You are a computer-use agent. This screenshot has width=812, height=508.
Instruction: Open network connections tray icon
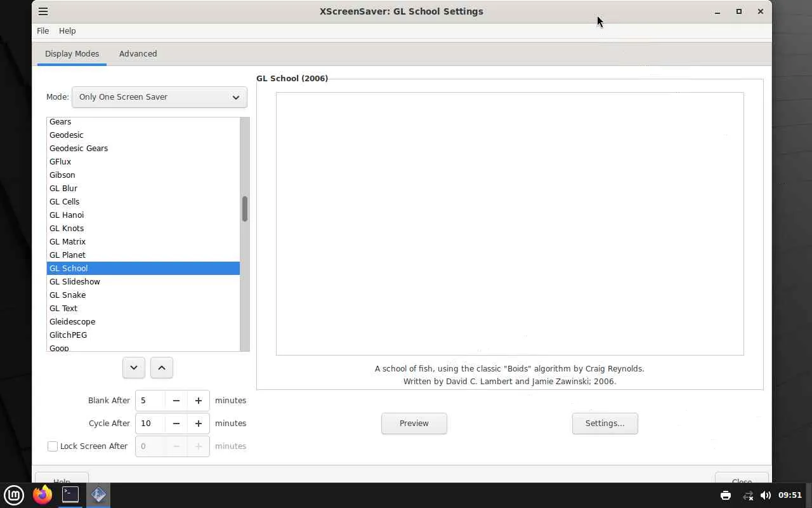tap(748, 495)
